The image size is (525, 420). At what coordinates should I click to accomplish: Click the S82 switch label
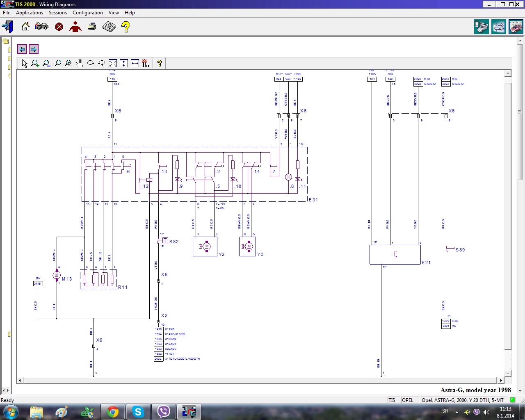point(174,242)
